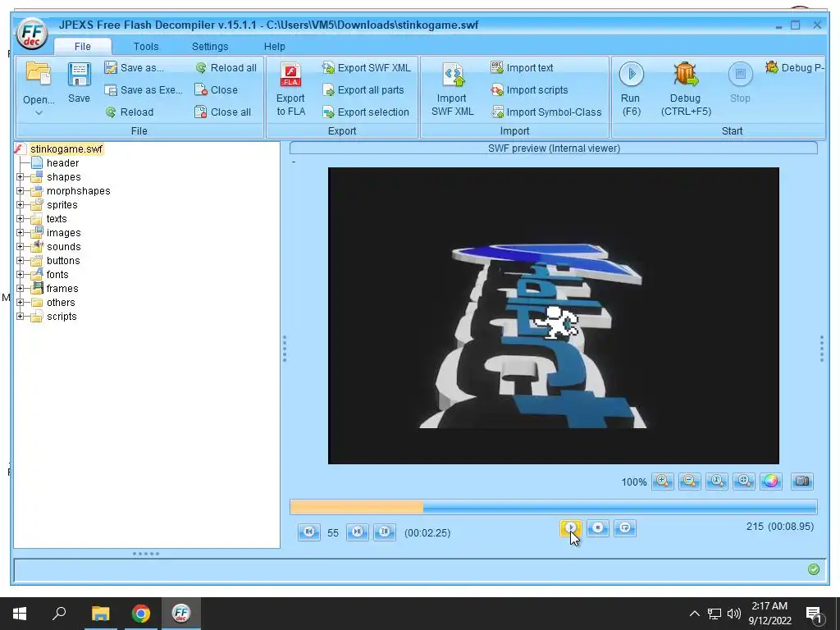Click the go-to-frame button beside next frame
The width and height of the screenshot is (840, 630).
(384, 532)
